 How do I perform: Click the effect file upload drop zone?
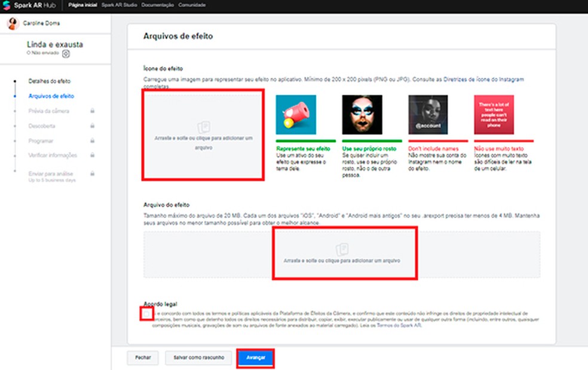point(342,255)
